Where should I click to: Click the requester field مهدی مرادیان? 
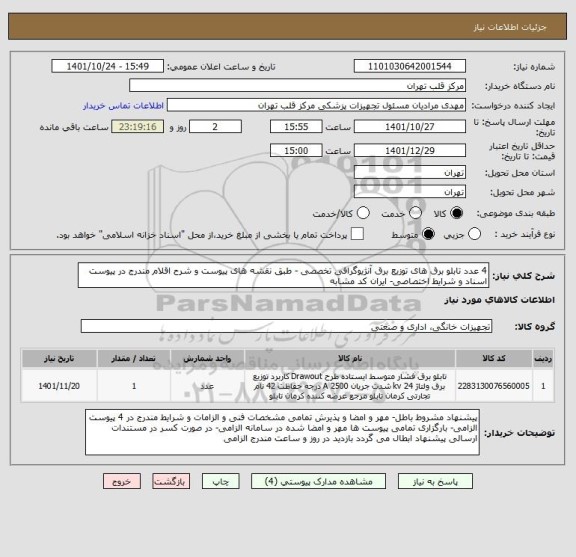click(316, 105)
